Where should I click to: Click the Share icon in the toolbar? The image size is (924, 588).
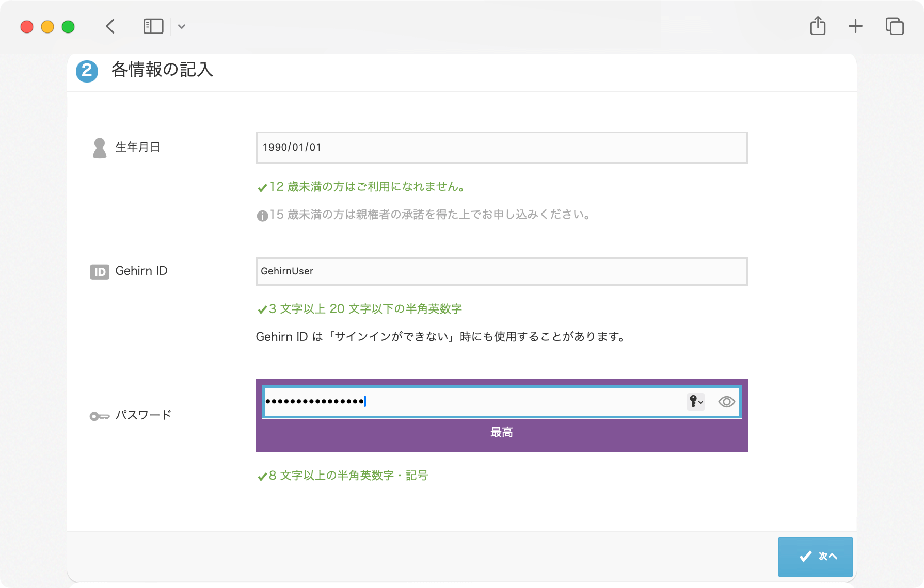817,26
